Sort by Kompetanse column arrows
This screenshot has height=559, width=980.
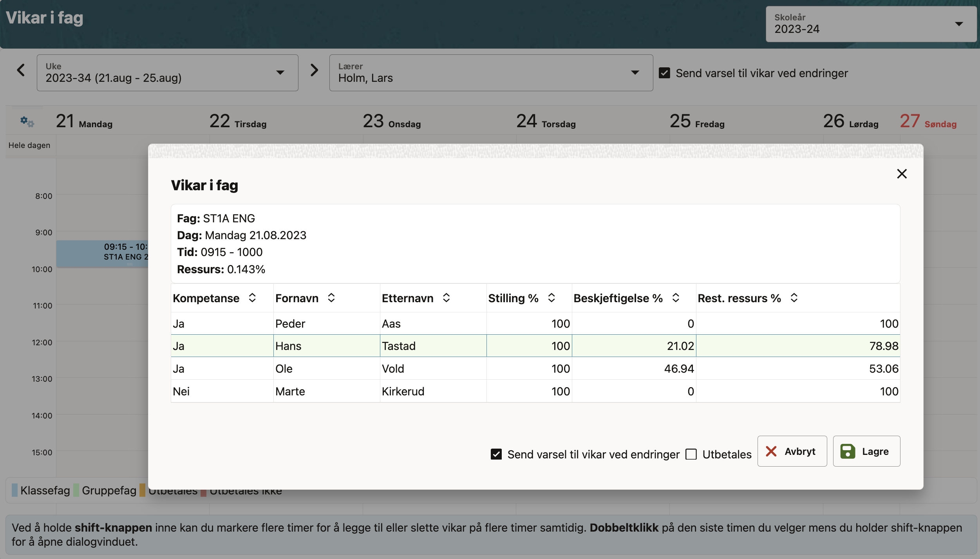point(252,298)
